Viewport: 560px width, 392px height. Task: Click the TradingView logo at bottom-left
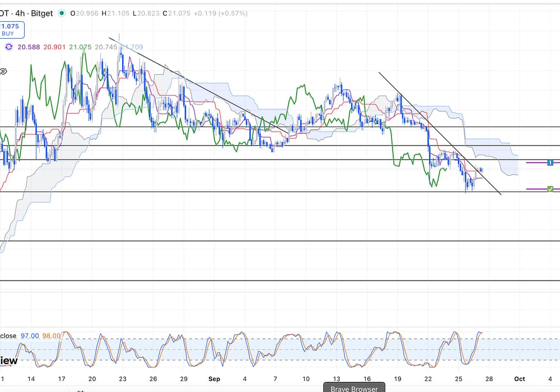point(8,360)
